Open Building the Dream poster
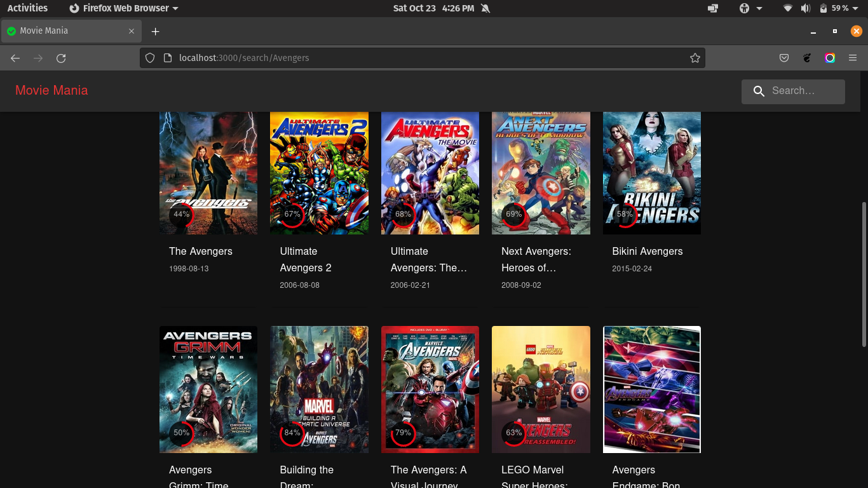868x488 pixels. coord(319,390)
